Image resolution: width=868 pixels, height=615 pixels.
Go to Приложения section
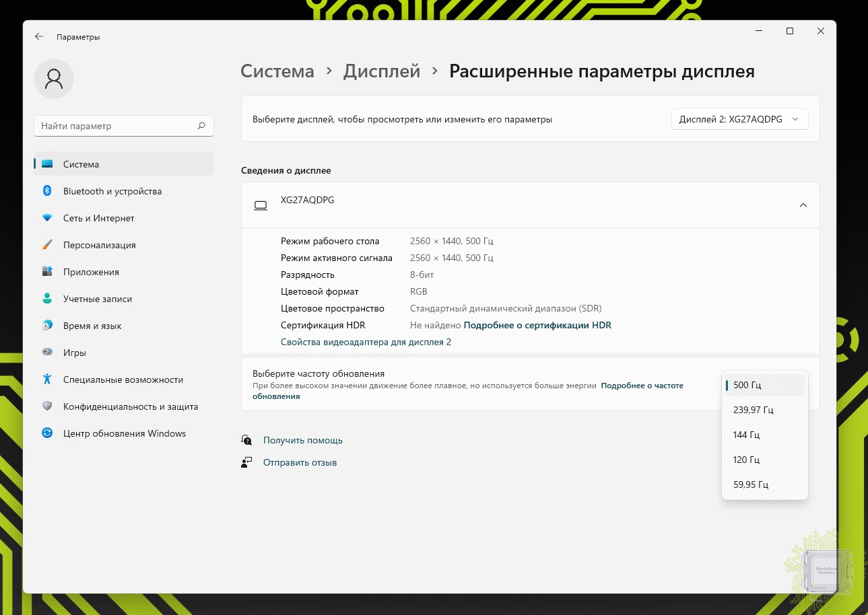coord(91,272)
